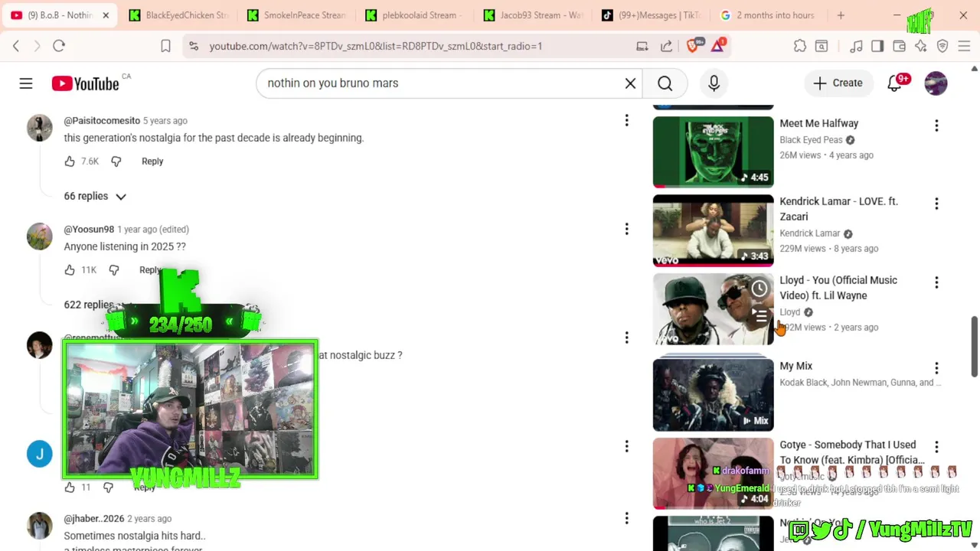Open options for jhaber..2026 comment
This screenshot has width=980, height=551.
[626, 518]
